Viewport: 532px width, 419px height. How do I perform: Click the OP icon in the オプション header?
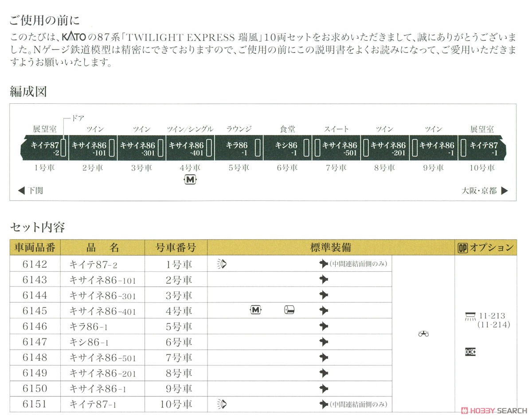[462, 248]
